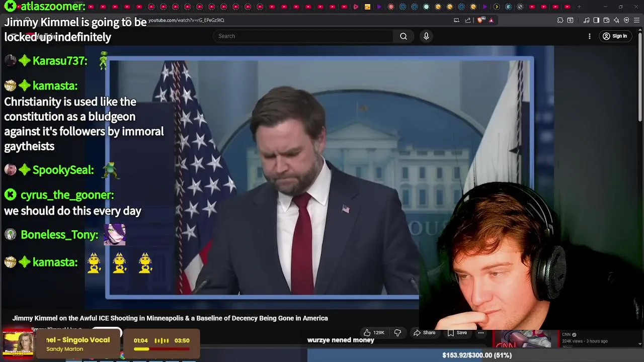
Task: Click the CNN channel name in sidebar
Action: [566, 334]
